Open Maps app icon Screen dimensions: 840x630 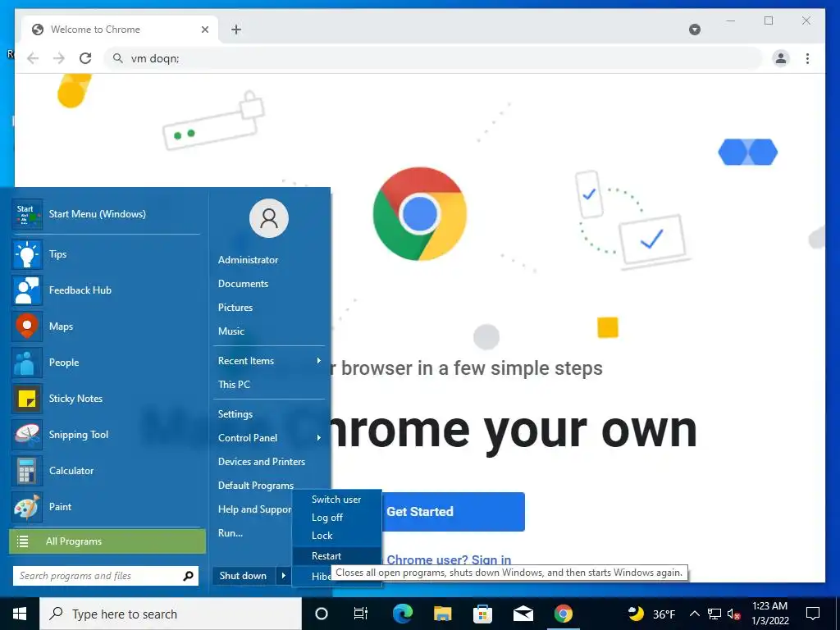click(x=27, y=326)
